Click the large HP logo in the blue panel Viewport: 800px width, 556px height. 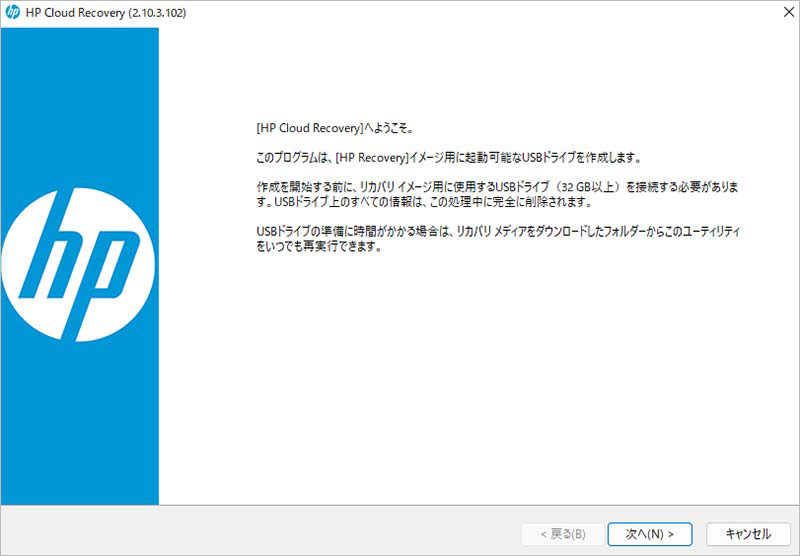pos(79,265)
